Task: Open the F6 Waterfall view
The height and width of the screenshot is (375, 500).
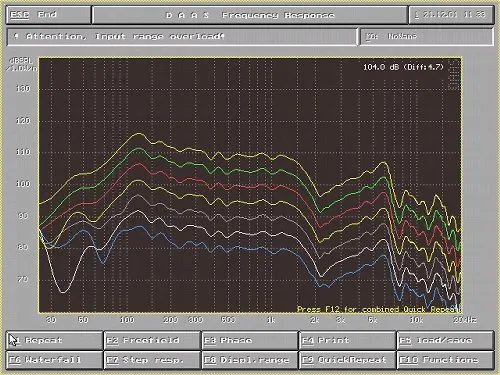Action: click(54, 360)
